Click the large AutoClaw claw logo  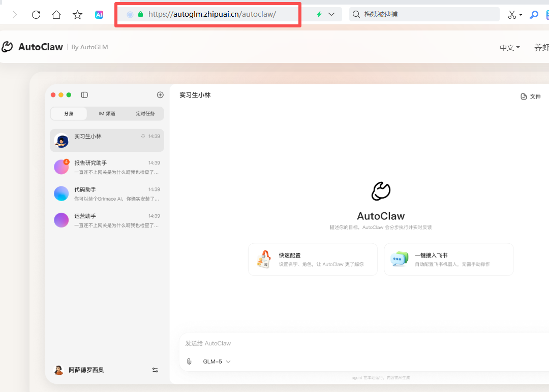[x=381, y=191]
